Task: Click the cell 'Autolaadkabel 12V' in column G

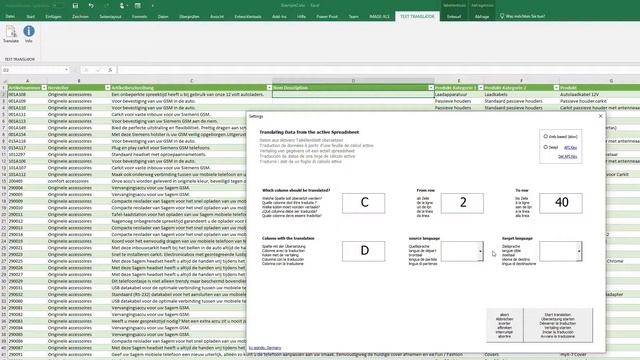Action: (x=579, y=94)
